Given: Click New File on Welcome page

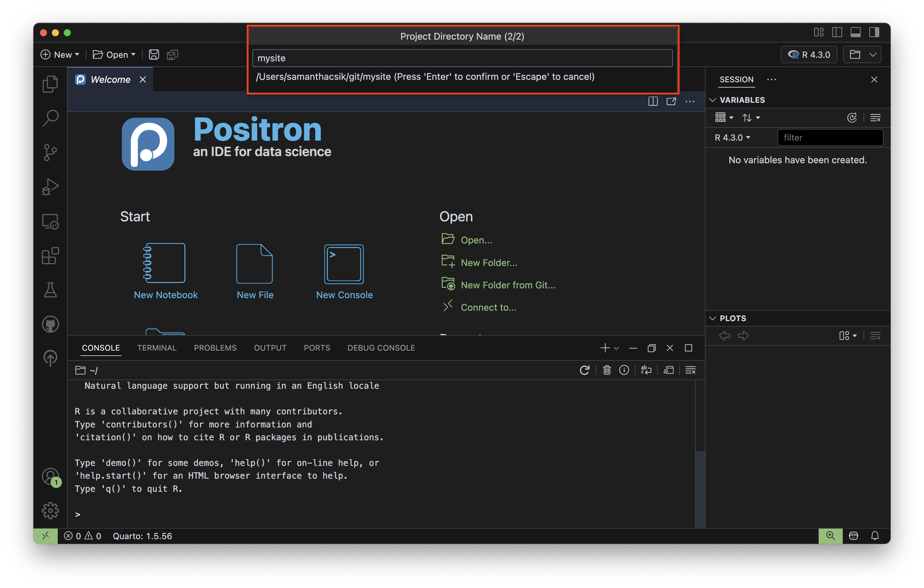Looking at the screenshot, I should coord(255,271).
